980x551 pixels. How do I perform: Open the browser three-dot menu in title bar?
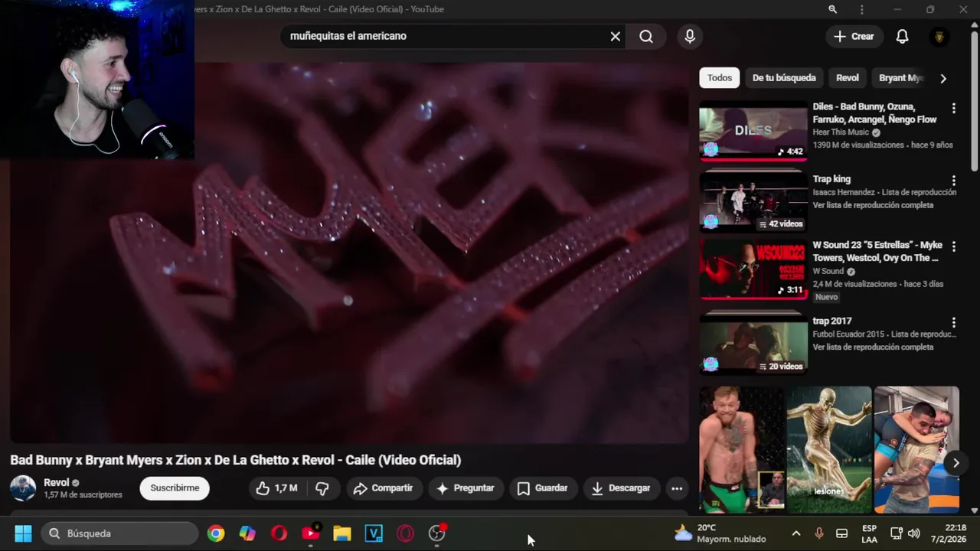pos(862,9)
